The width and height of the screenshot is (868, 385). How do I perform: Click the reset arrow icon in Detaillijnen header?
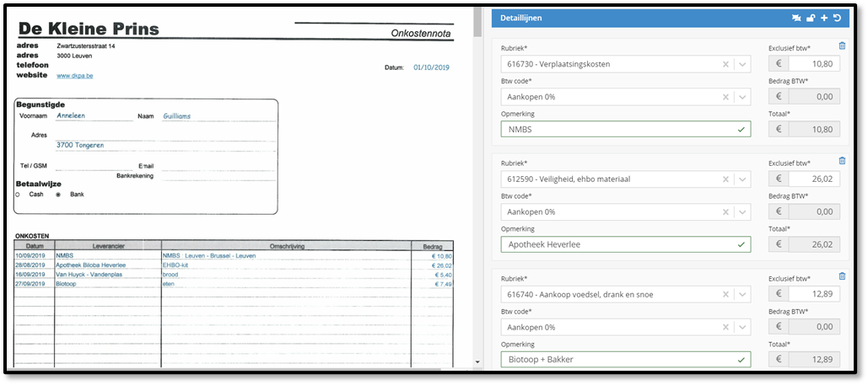(837, 19)
